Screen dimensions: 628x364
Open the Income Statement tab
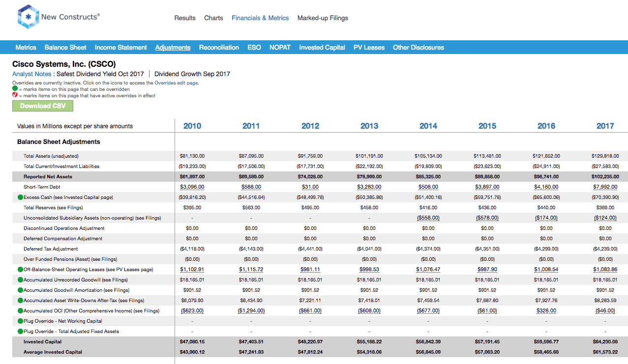[x=121, y=48]
